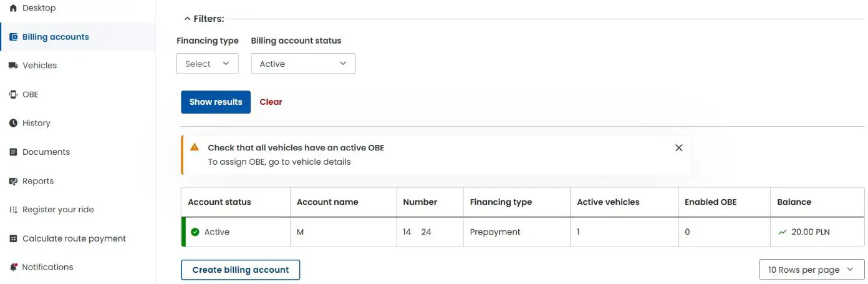Click the Calculate route payment calculator icon

coord(13,238)
